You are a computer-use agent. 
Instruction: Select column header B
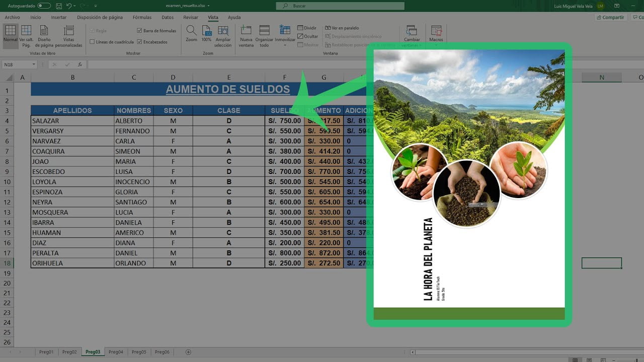[x=72, y=77]
